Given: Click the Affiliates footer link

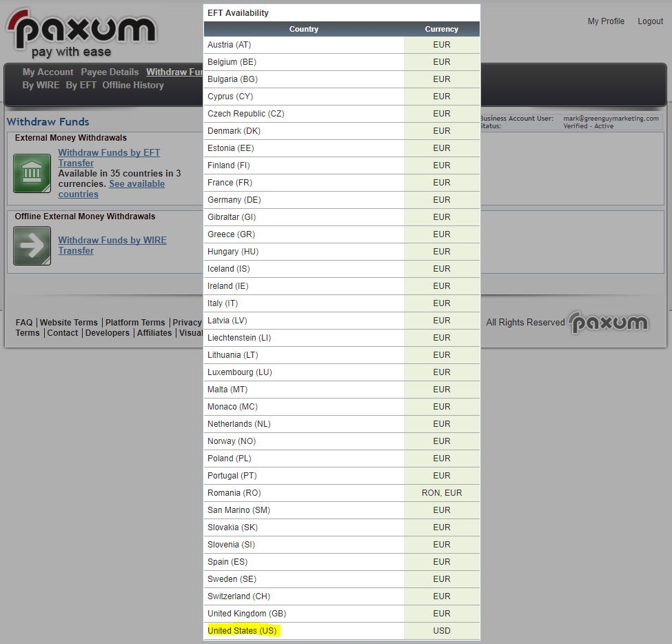Looking at the screenshot, I should pyautogui.click(x=154, y=332).
